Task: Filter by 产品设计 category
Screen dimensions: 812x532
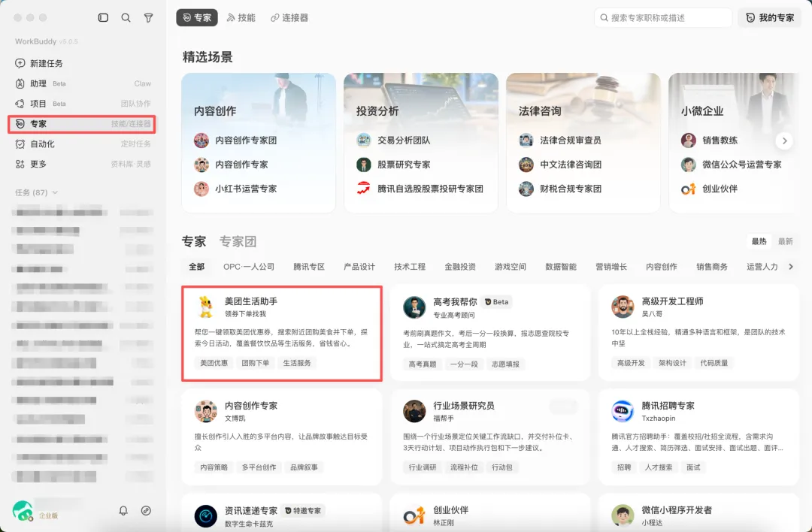Action: click(x=359, y=267)
